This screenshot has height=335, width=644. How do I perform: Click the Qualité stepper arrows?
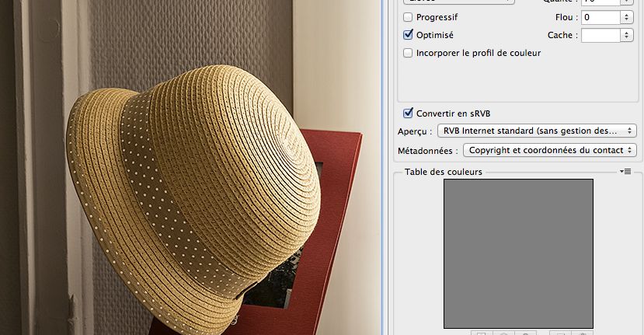click(626, 2)
